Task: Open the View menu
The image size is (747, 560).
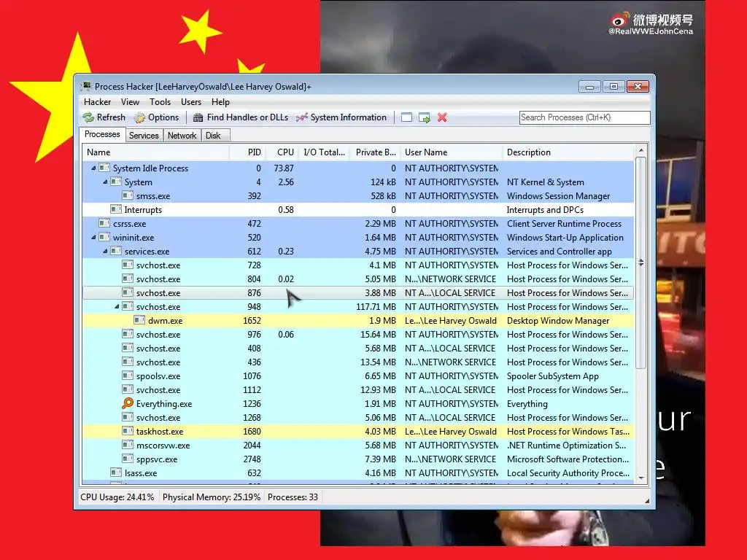Action: click(130, 102)
